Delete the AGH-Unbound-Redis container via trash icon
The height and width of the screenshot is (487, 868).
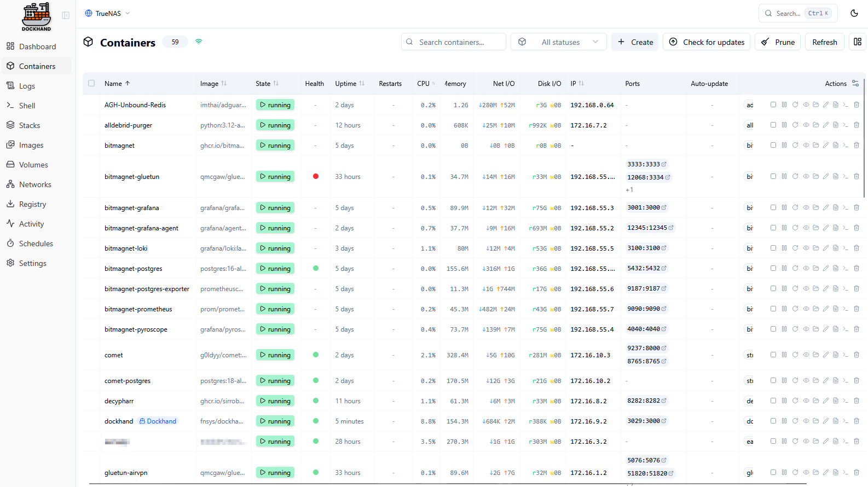click(856, 105)
